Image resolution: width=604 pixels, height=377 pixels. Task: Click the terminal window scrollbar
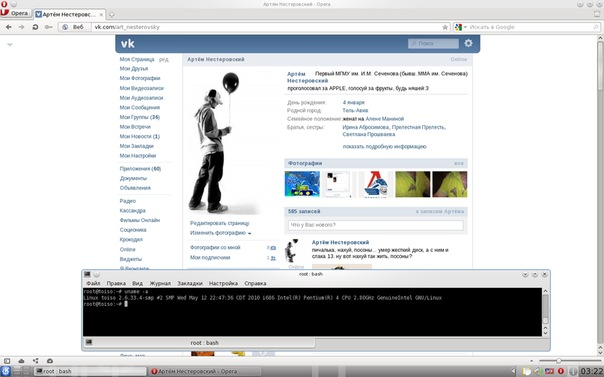pyautogui.click(x=545, y=312)
